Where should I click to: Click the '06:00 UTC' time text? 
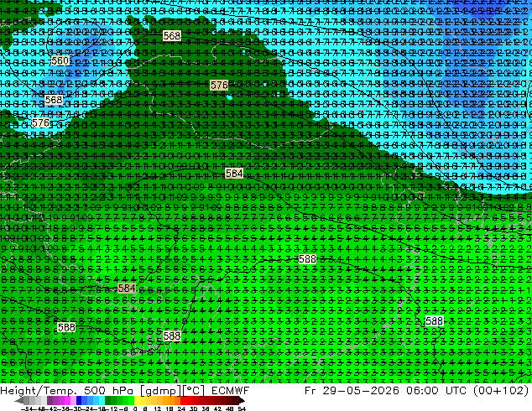(436, 391)
